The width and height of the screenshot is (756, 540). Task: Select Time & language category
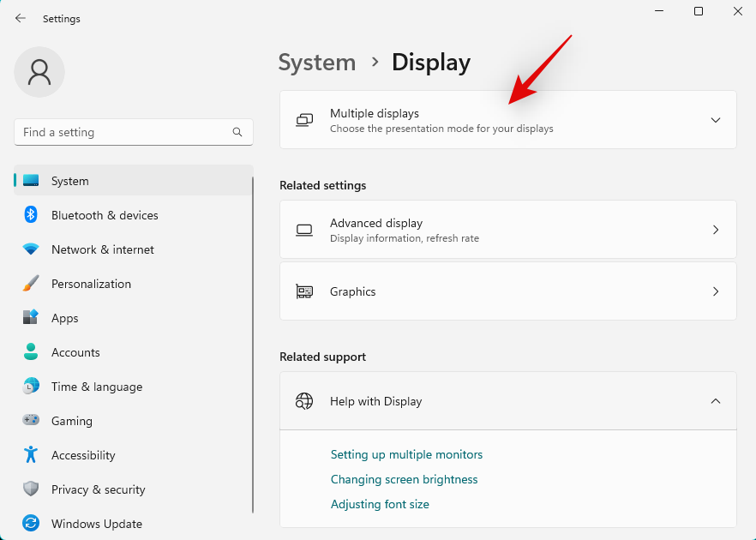pos(97,387)
